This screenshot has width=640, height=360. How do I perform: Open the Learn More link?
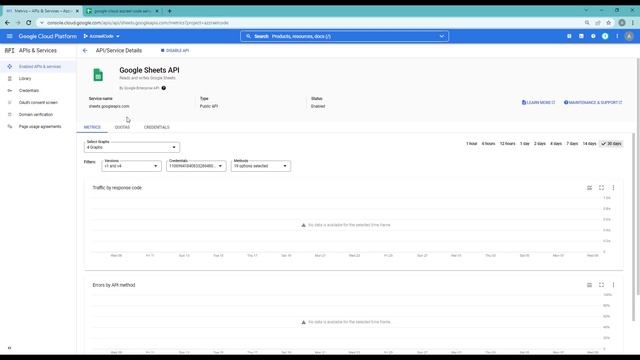point(538,102)
